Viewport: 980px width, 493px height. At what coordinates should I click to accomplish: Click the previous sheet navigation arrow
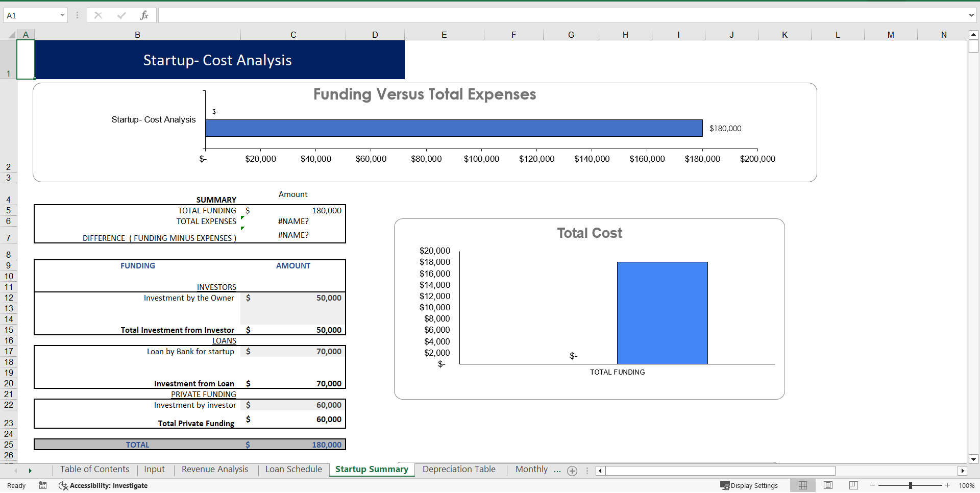tap(16, 471)
